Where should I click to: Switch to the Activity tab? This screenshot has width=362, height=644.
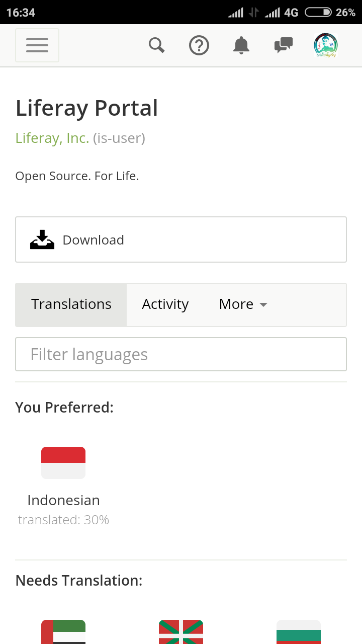[165, 304]
